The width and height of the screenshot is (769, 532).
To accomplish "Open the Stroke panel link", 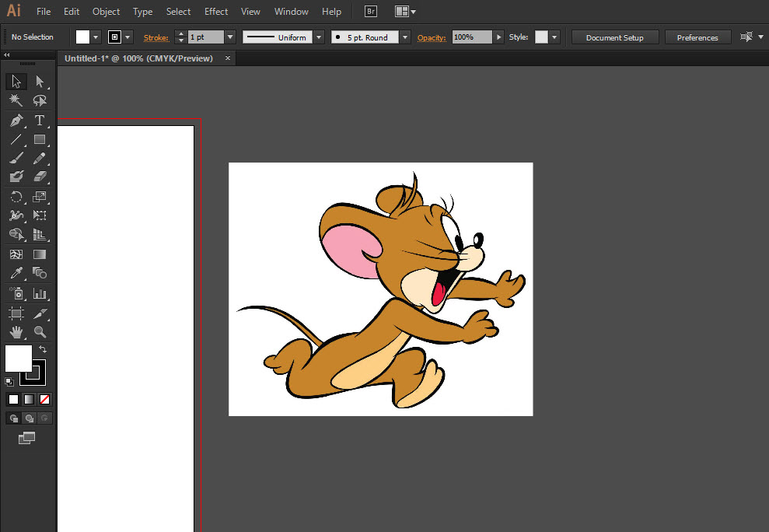I will (156, 37).
